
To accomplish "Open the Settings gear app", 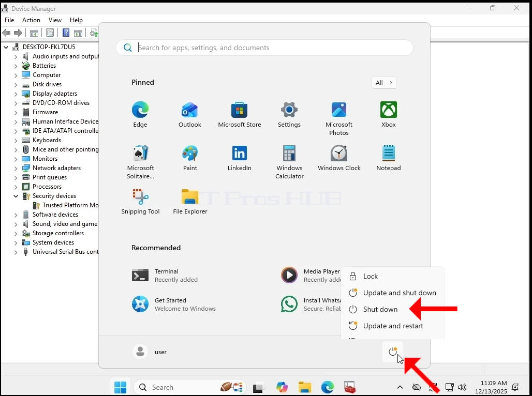I will point(289,115).
